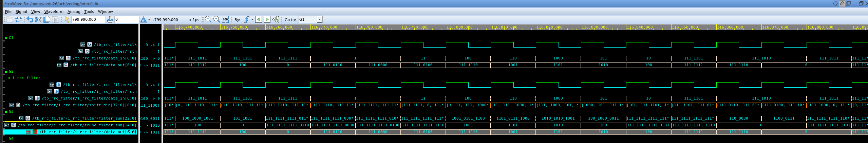Click signal-type icon of G1 data_in[6:0]
Image resolution: width=868 pixels, height=143 pixels.
click(68, 58)
